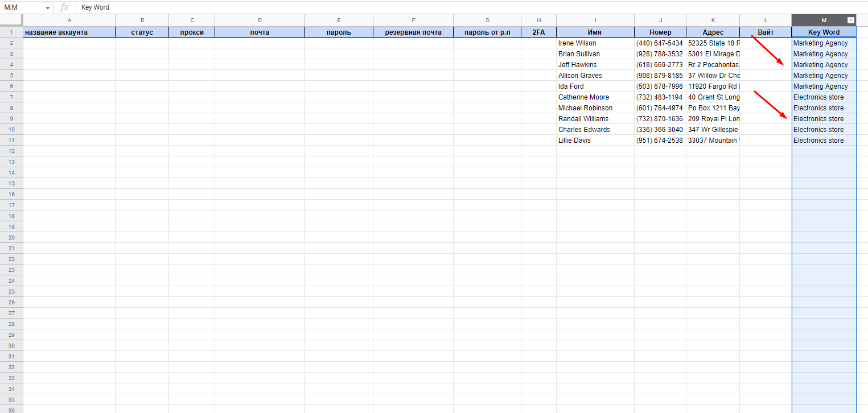Select the cell with Ida Ford
Screen dimensions: 868x413
pyautogui.click(x=595, y=86)
